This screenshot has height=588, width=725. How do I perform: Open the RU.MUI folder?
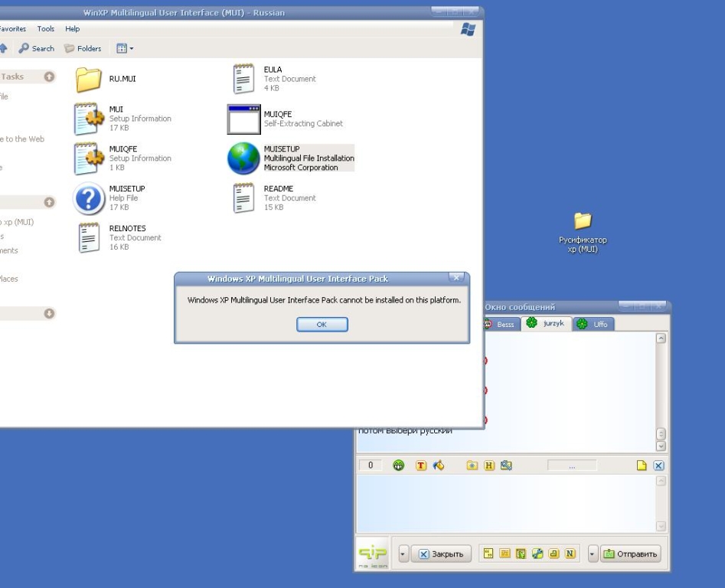tap(88, 79)
